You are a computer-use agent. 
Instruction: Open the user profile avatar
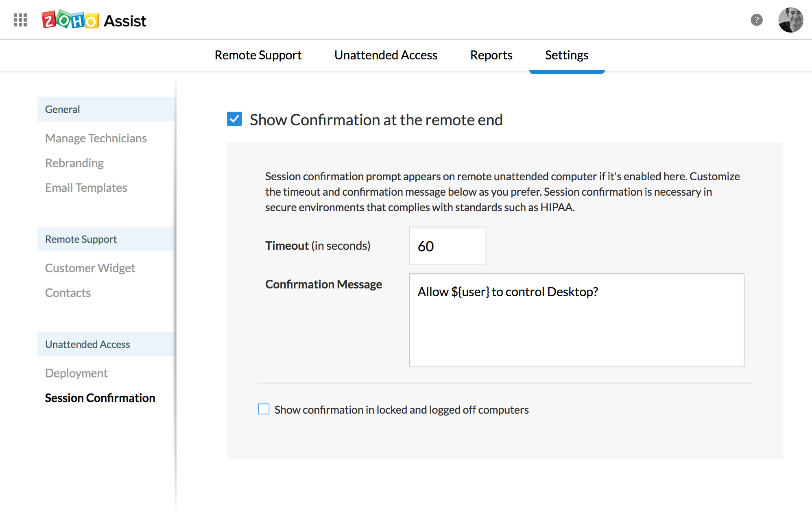pos(790,20)
